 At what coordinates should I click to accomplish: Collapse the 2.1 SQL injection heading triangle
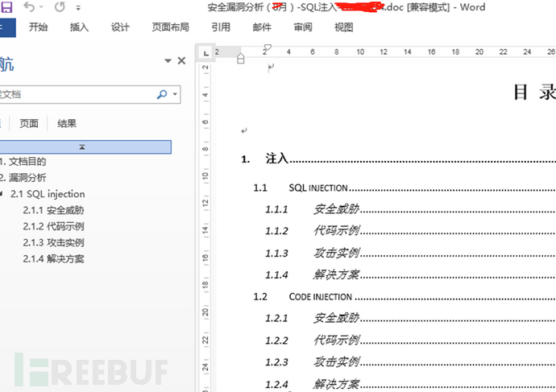(x=2, y=194)
